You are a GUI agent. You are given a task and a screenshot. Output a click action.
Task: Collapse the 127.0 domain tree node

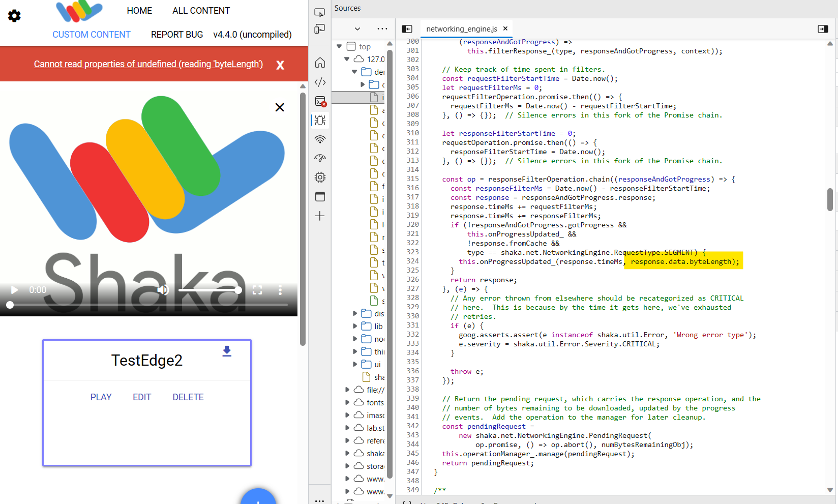pos(347,59)
